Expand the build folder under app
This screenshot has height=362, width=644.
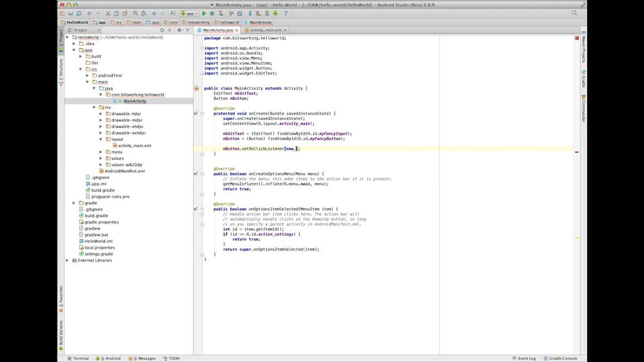coord(80,56)
